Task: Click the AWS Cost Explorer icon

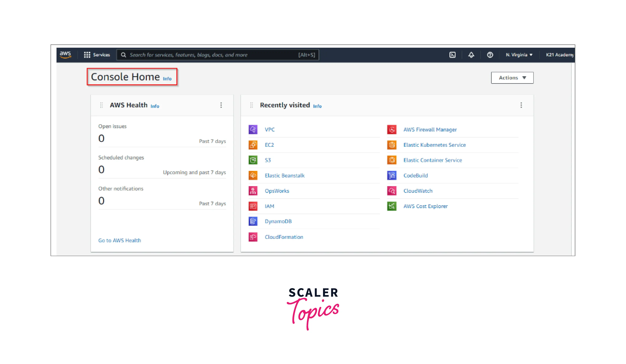Action: [392, 206]
